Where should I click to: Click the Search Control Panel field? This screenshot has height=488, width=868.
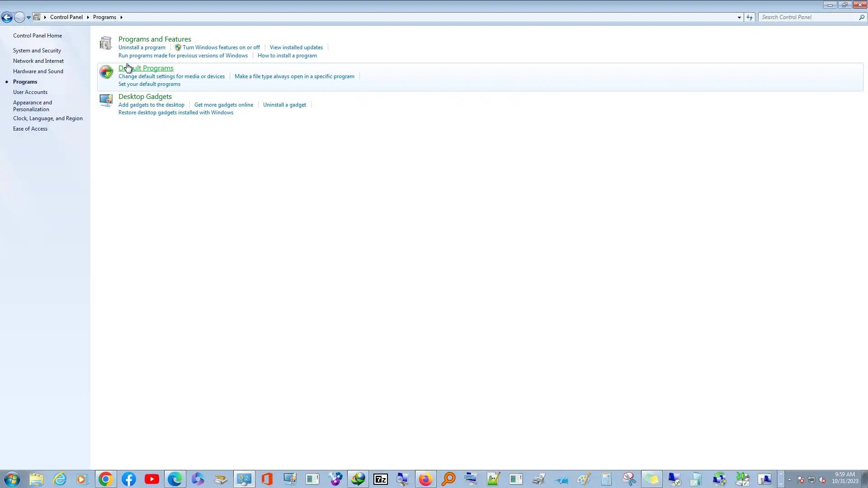(808, 17)
